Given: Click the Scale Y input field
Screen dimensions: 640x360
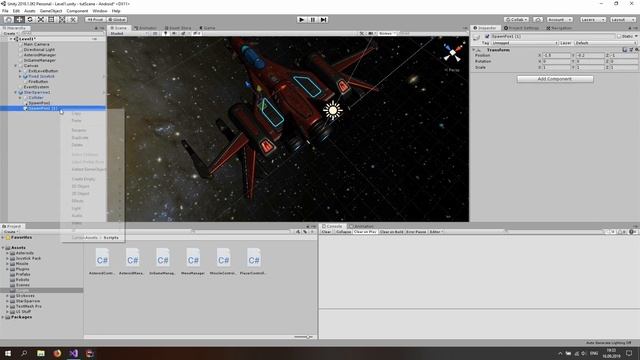Looking at the screenshot, I should 590,67.
